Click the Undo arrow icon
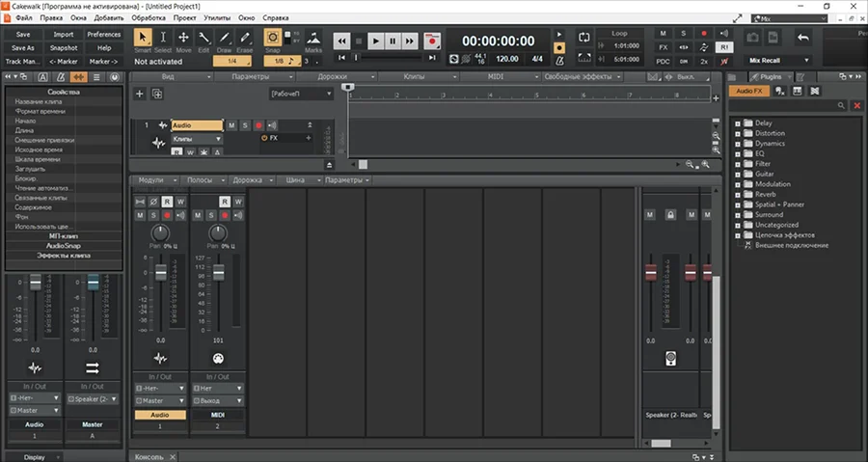The image size is (868, 462). click(802, 38)
